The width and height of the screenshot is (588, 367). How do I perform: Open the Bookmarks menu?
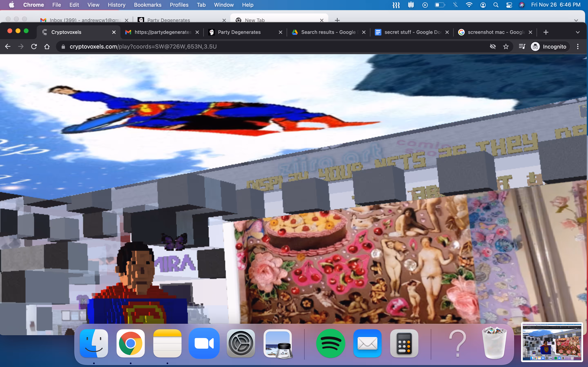(147, 5)
